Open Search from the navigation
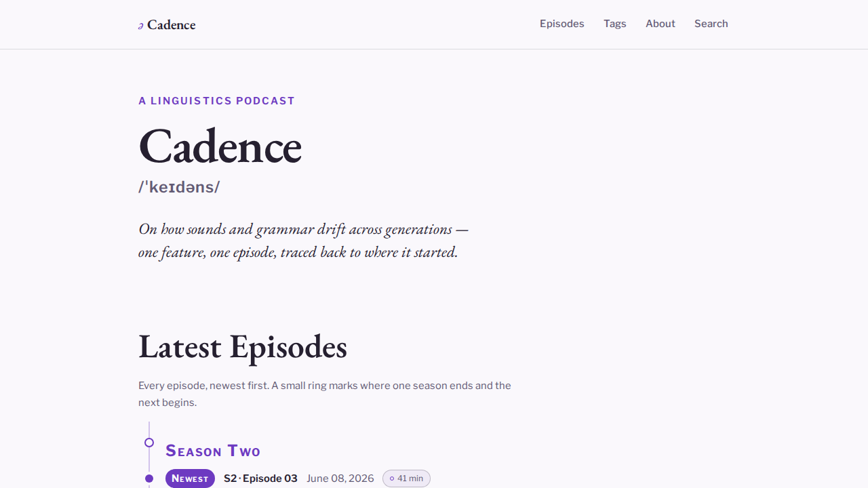868x488 pixels. [711, 24]
